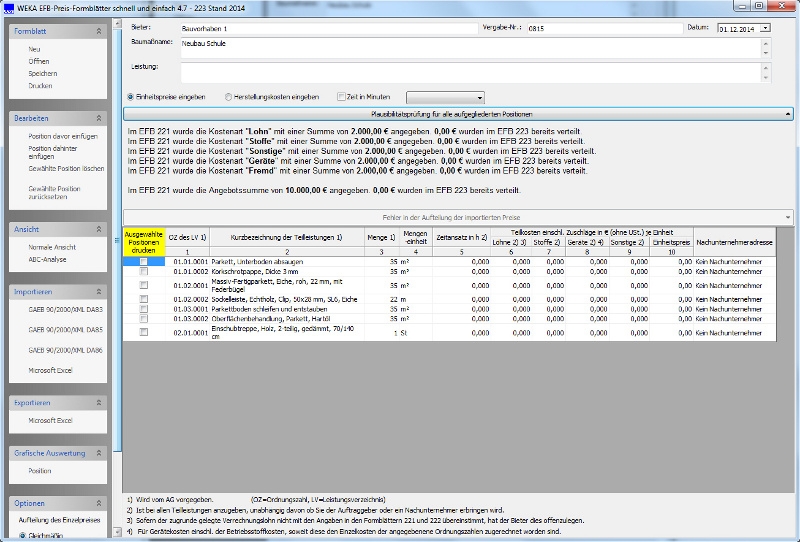Export to Microsoft Excel
The image size is (800, 542).
pos(50,421)
